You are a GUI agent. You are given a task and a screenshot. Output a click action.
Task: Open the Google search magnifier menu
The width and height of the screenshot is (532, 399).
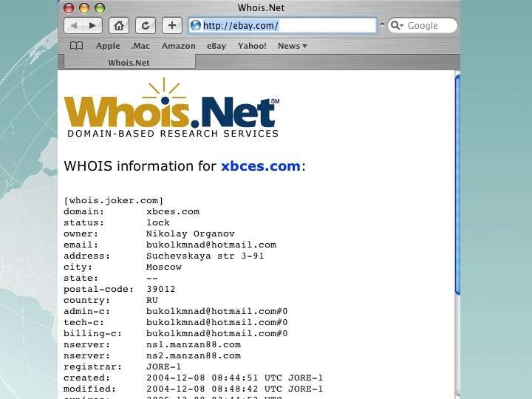tap(396, 25)
